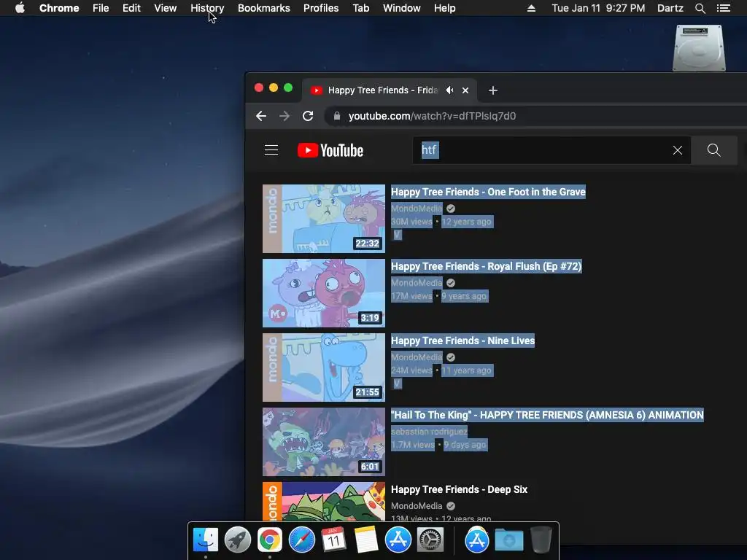The image size is (747, 560).
Task: Open MondoMedia channel under One Foot in the Grave
Action: pyautogui.click(x=417, y=208)
